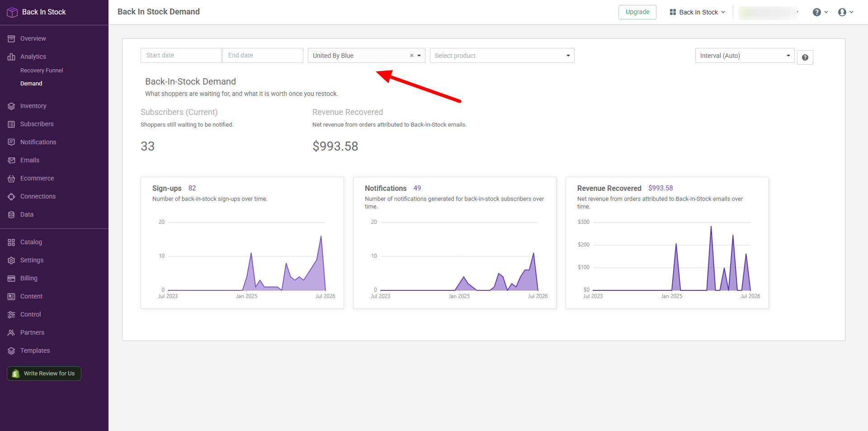Viewport: 868px width, 431px height.
Task: Open the Templates section
Action: [x=35, y=351]
